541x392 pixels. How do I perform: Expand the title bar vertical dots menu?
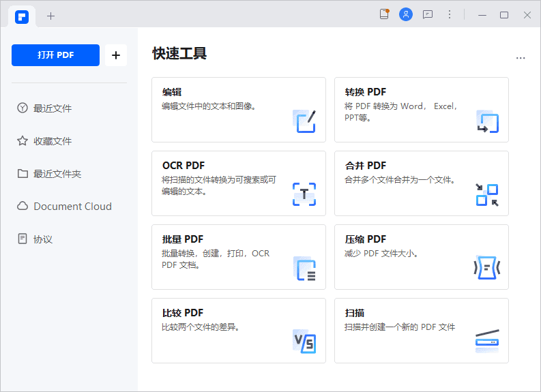pyautogui.click(x=450, y=14)
